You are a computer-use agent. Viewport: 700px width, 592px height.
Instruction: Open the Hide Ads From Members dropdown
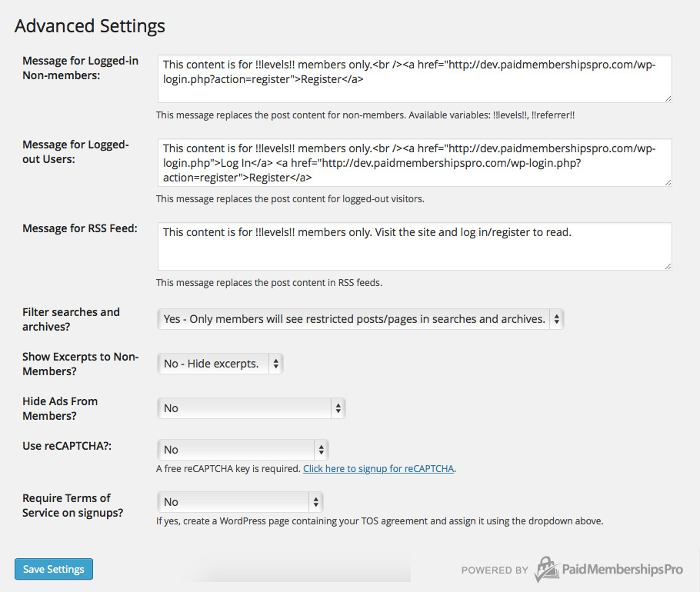coord(251,408)
